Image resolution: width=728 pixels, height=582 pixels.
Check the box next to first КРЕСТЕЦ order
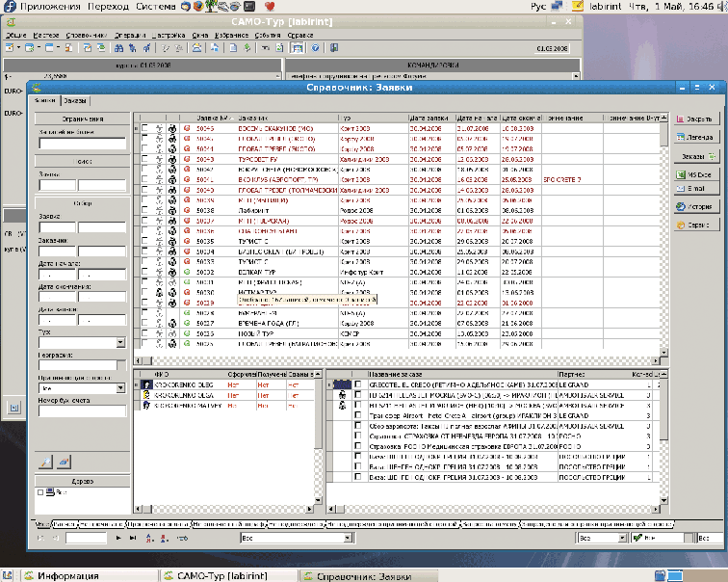click(358, 383)
